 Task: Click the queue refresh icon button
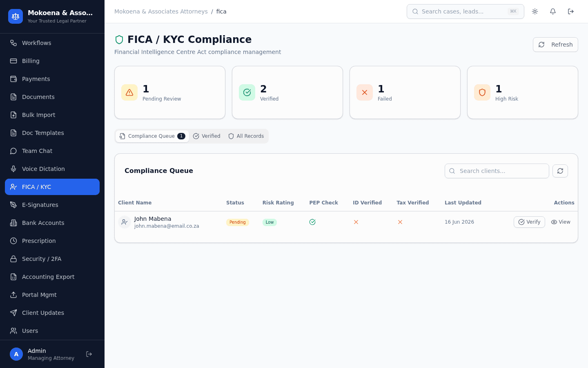tap(560, 171)
